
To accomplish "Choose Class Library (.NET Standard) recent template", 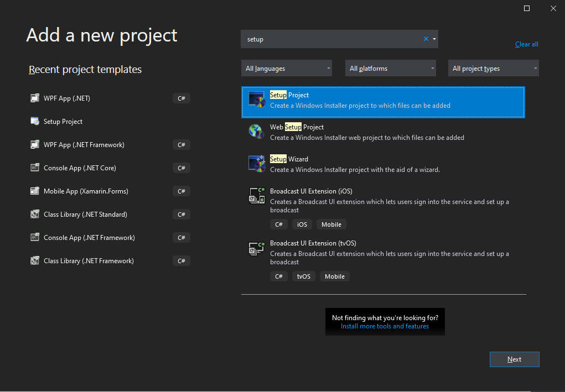I will [110, 214].
